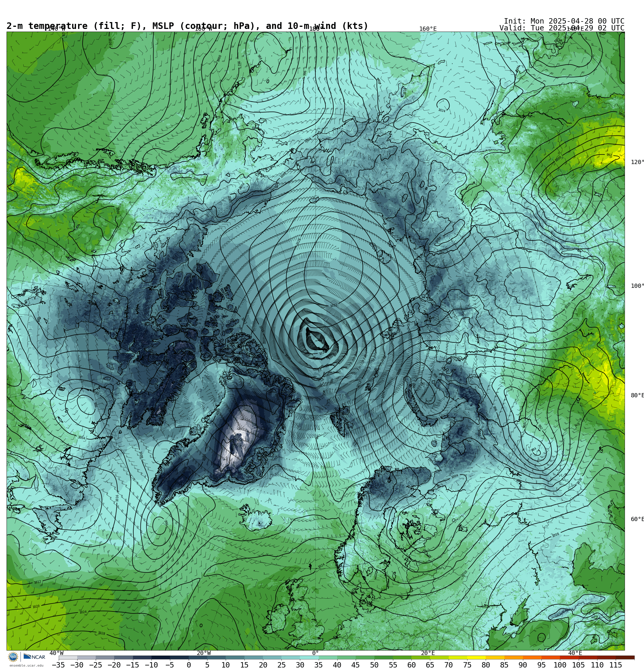Image resolution: width=644 pixels, height=669 pixels.
Task: Click the '30' colorbar tick label
Action: tap(300, 665)
